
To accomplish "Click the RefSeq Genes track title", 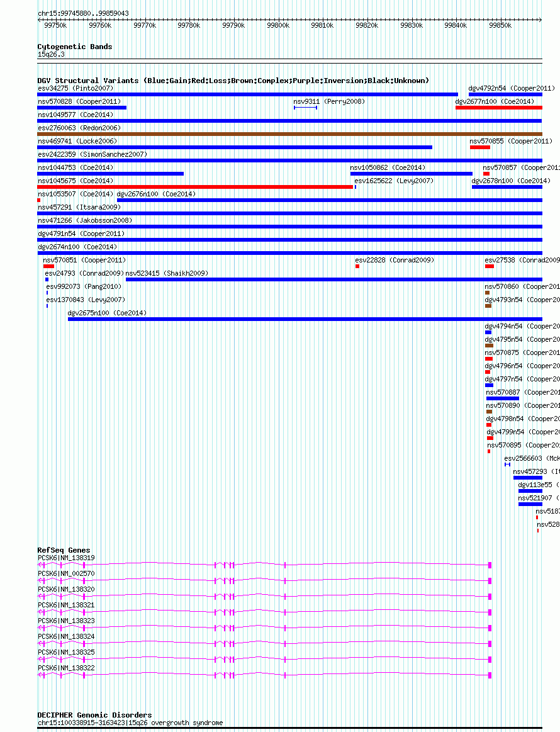I will 64,550.
